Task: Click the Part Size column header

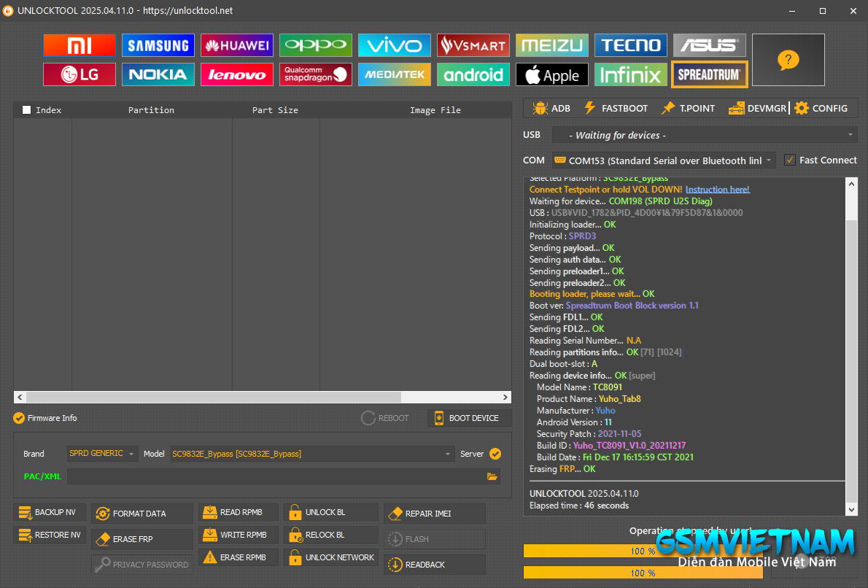Action: point(275,110)
